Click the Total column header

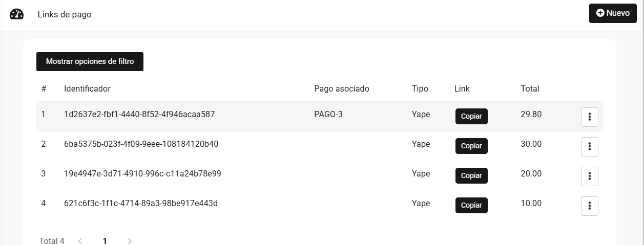click(x=530, y=88)
